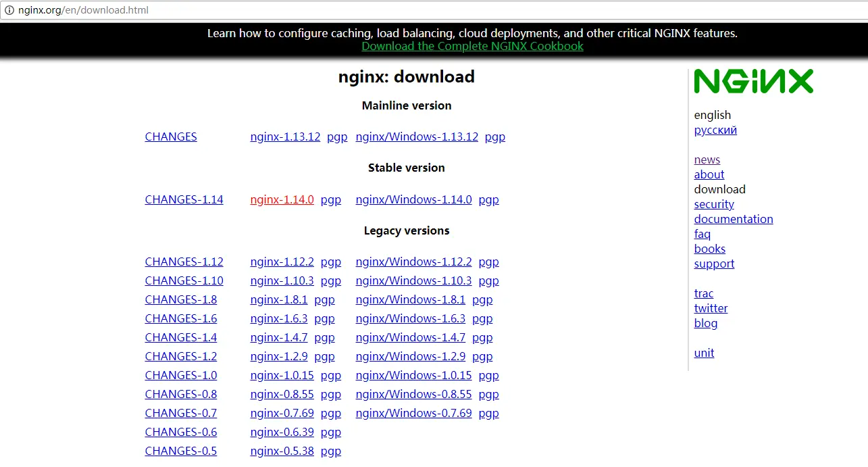Open the mainline CHANGES link
The image size is (868, 467).
pyautogui.click(x=171, y=137)
